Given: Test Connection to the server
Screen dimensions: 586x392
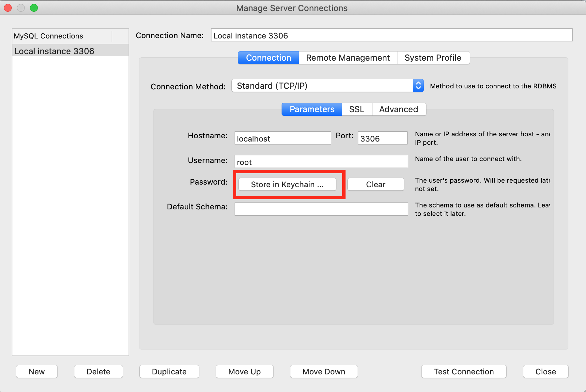Looking at the screenshot, I should [x=464, y=371].
